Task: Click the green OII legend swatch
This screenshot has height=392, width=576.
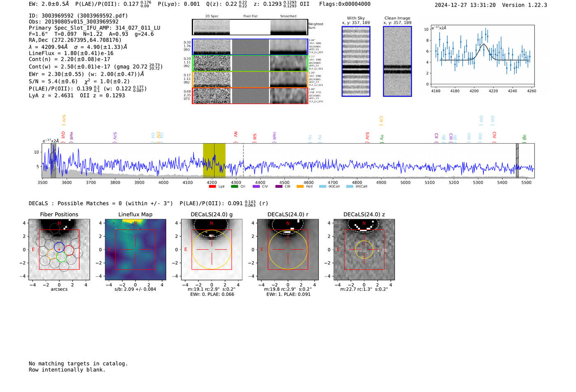Action: pyautogui.click(x=235, y=186)
